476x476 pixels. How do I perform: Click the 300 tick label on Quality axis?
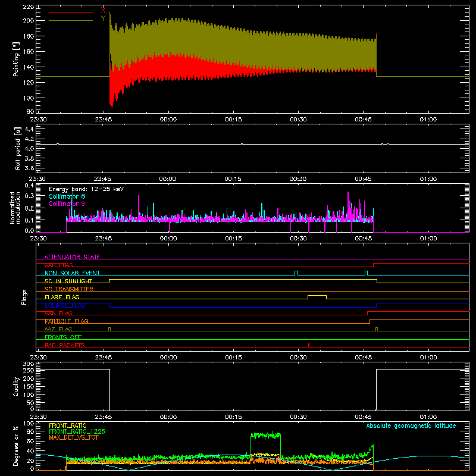29,364
